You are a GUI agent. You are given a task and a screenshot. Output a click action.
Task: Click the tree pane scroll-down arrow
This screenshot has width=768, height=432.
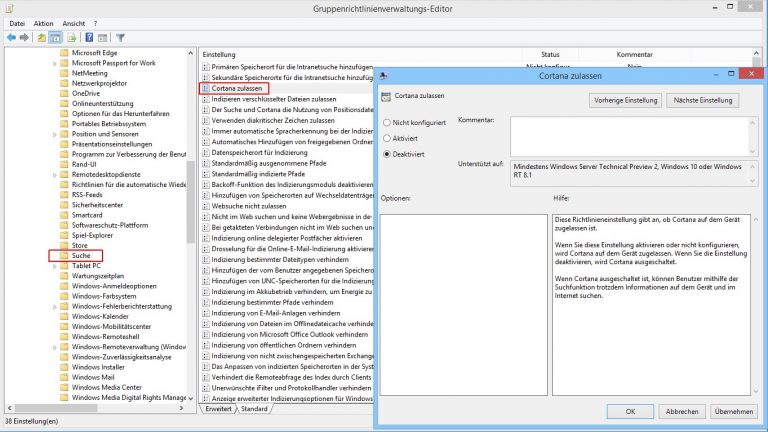pos(191,398)
